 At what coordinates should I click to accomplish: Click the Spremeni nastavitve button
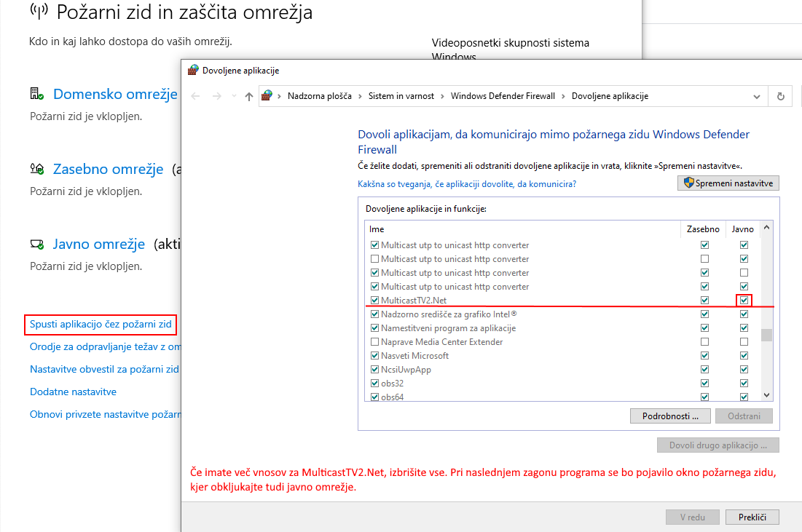tap(728, 183)
